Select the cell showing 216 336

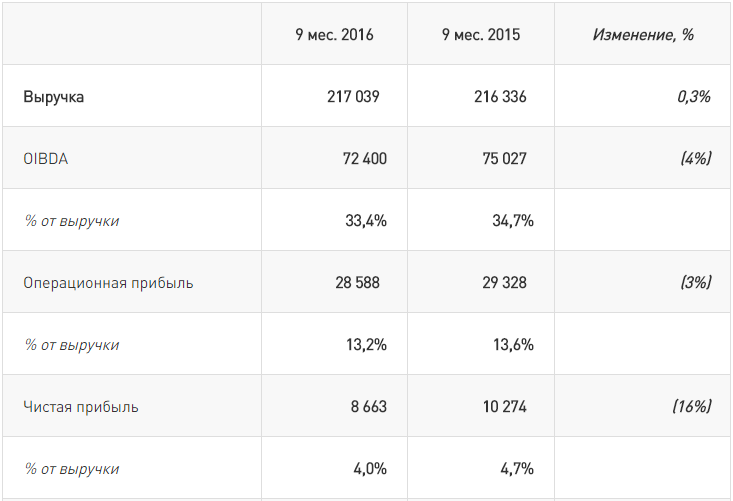pyautogui.click(x=500, y=97)
